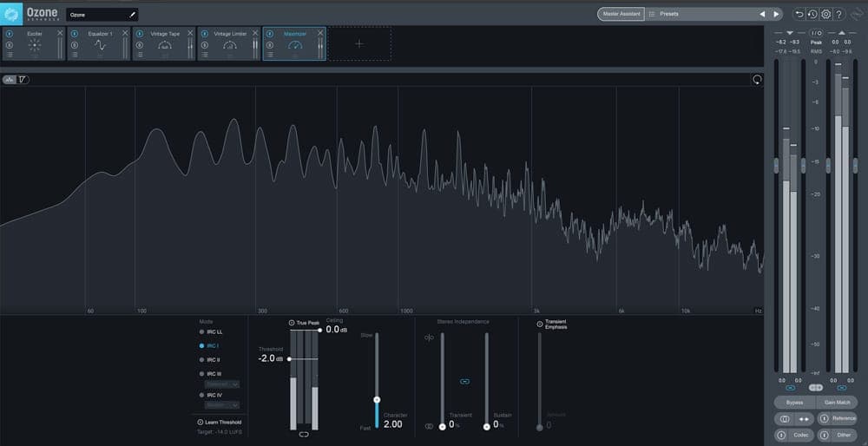Select IRC II mode

click(210, 360)
